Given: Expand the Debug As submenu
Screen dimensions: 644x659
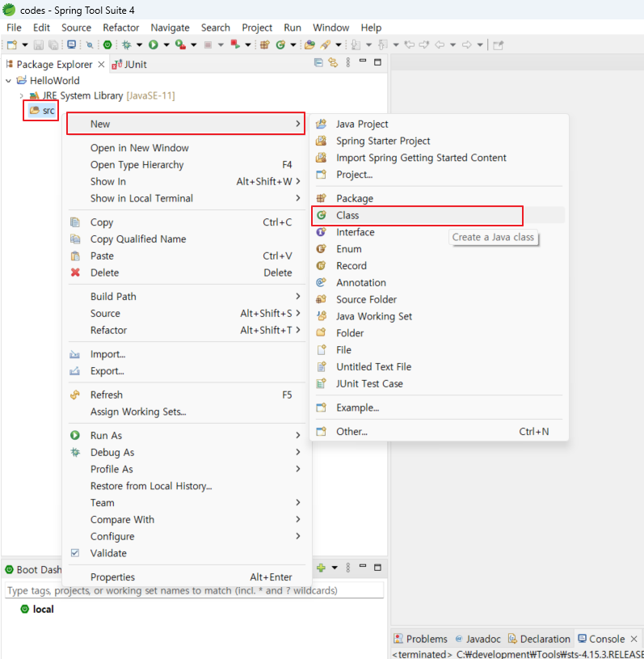Looking at the screenshot, I should (186, 452).
